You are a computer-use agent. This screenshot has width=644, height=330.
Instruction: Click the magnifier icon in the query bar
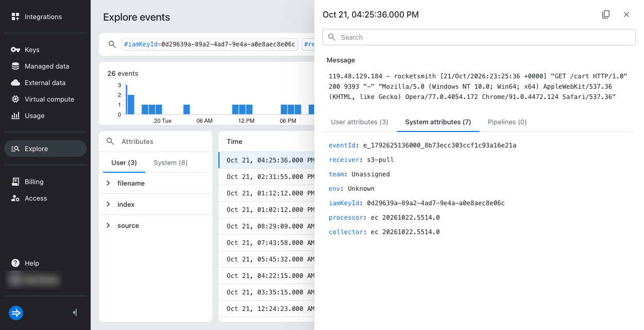click(112, 44)
